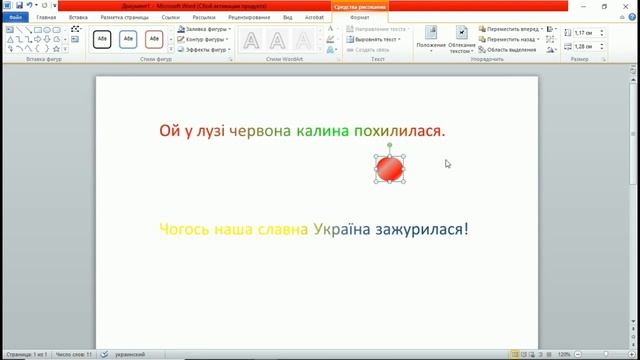This screenshot has height=360, width=640.
Task: Click the Edit Shape points icon
Action: coord(76,29)
